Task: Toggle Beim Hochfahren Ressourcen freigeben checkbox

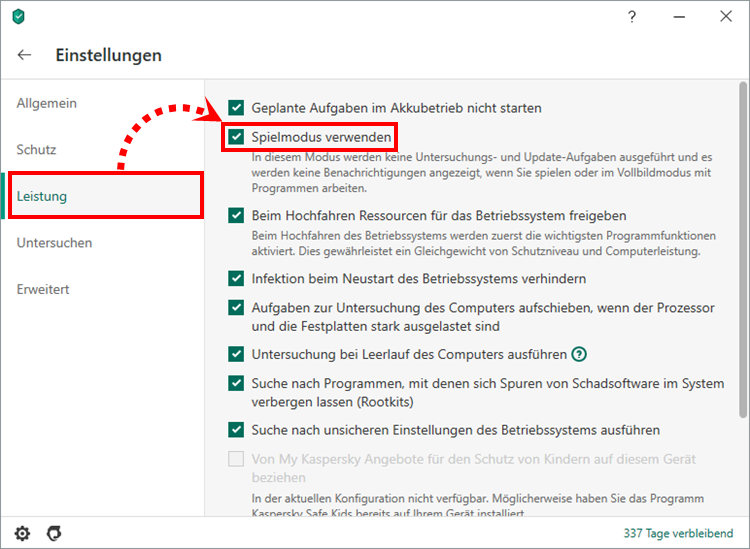Action: 236,216
